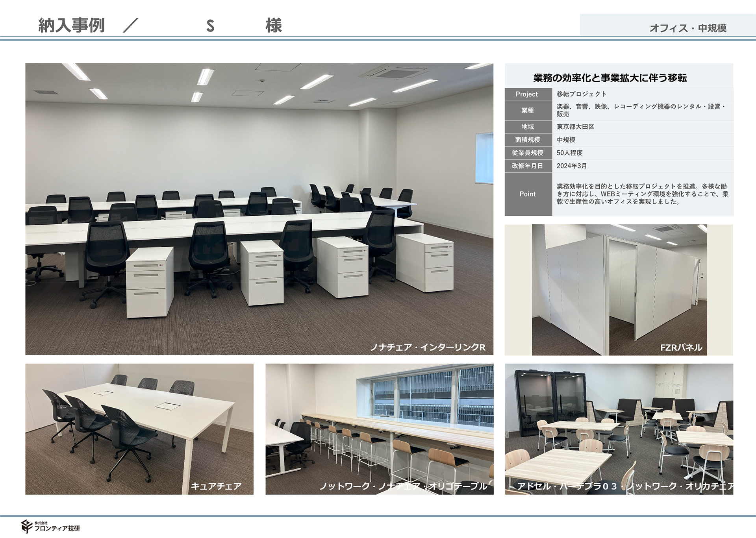The image size is (756, 538).
Task: Click the オフィス・中規模 category tag
Action: click(687, 28)
